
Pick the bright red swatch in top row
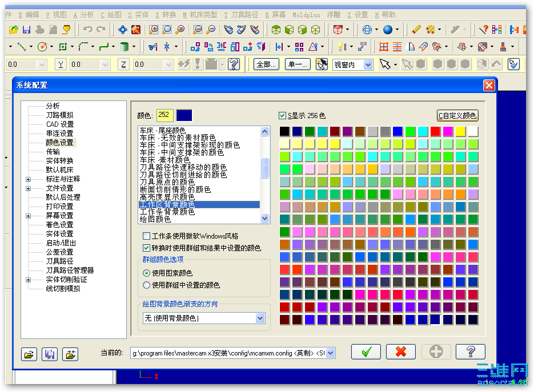click(435, 131)
